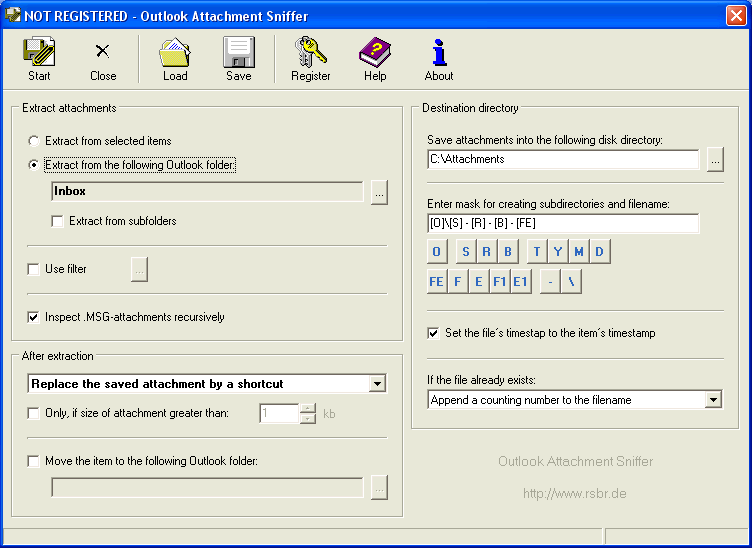Uncheck Inspect .MSG-attachments recursively
This screenshot has height=548, width=752.
(34, 317)
